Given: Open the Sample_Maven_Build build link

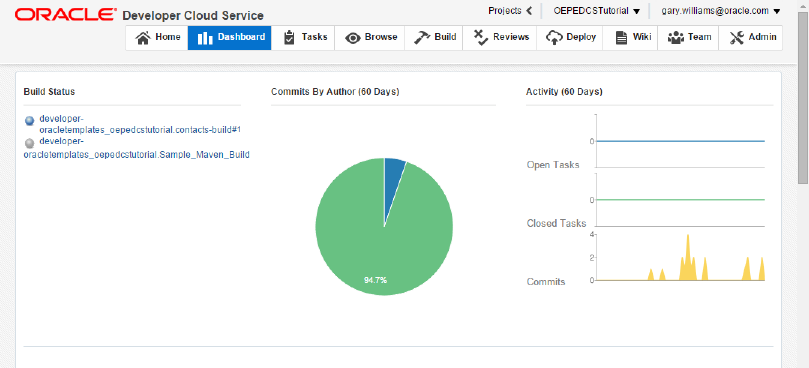Looking at the screenshot, I should pos(137,148).
